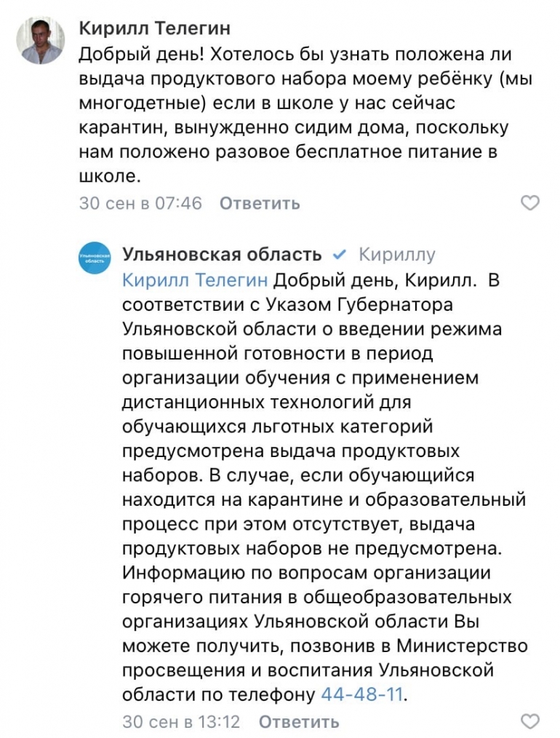Open the blue Кирилл Телегин mention in reply
Screen dimensions: 560x738
pos(195,279)
